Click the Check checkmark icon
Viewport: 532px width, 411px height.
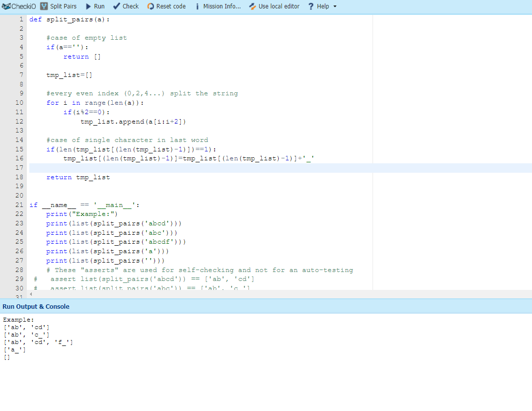coord(115,6)
